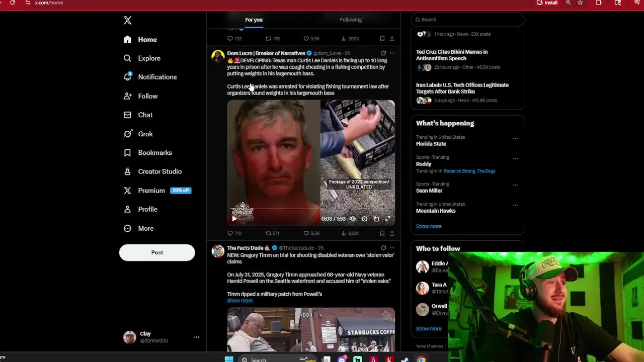Open Bookmarks in sidebar
The image size is (644, 362).
(x=147, y=152)
